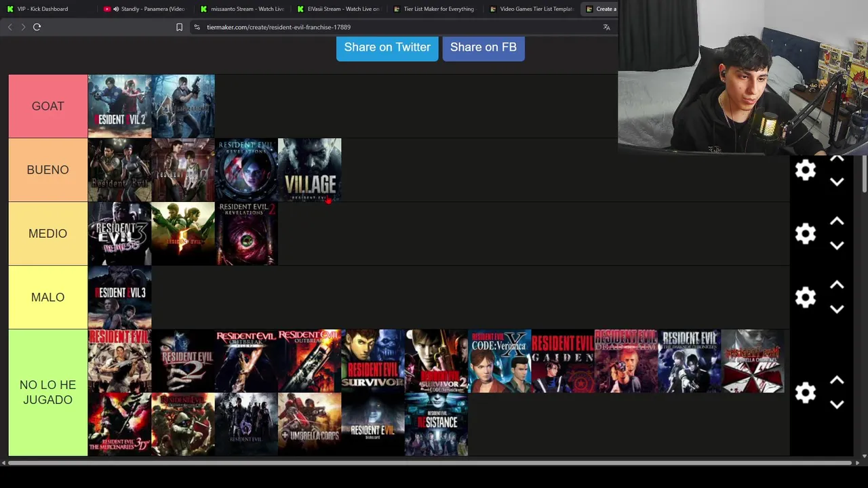868x488 pixels.
Task: Click Share on FB button
Action: (x=484, y=47)
